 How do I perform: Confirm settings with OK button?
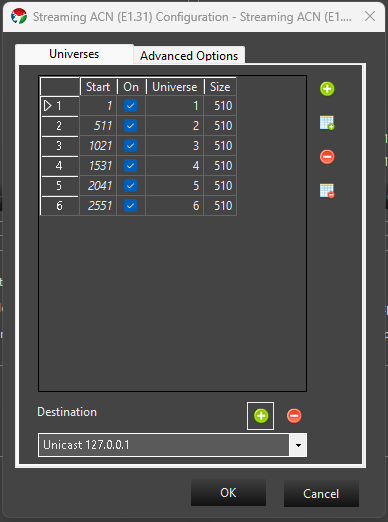(228, 493)
